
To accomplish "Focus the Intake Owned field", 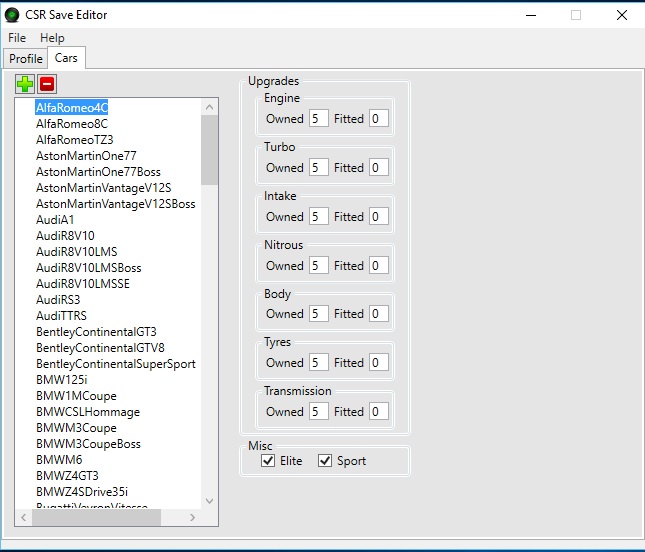I will click(318, 216).
